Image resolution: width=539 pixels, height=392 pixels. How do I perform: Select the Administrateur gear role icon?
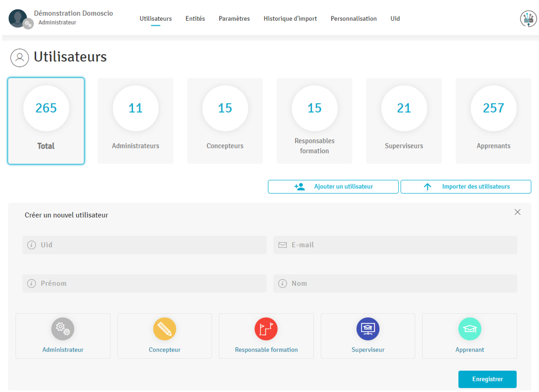tap(63, 329)
